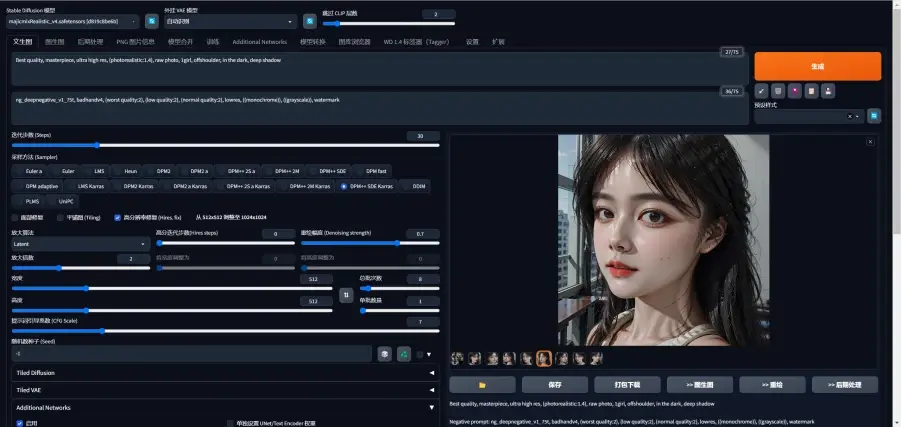The width and height of the screenshot is (901, 427).
Task: Refresh the Stable Diffusion model list
Action: (152, 21)
